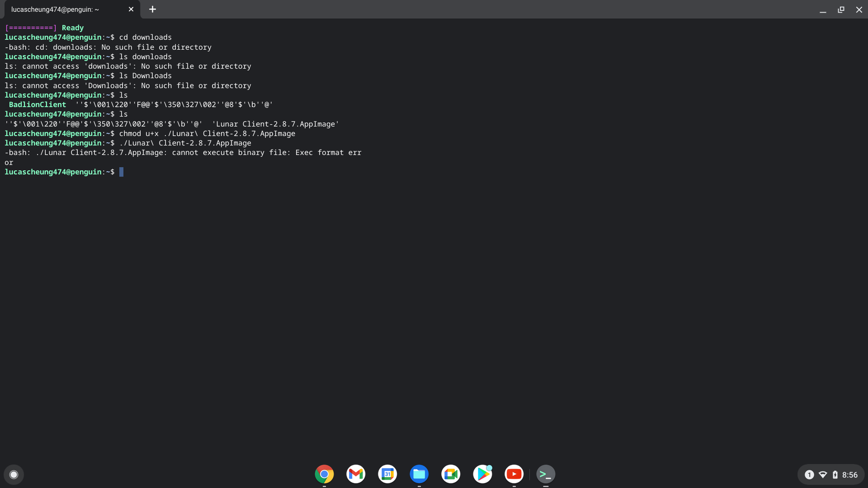Click the 'ls downloads' lowercase command text
868x488 pixels.
point(145,57)
